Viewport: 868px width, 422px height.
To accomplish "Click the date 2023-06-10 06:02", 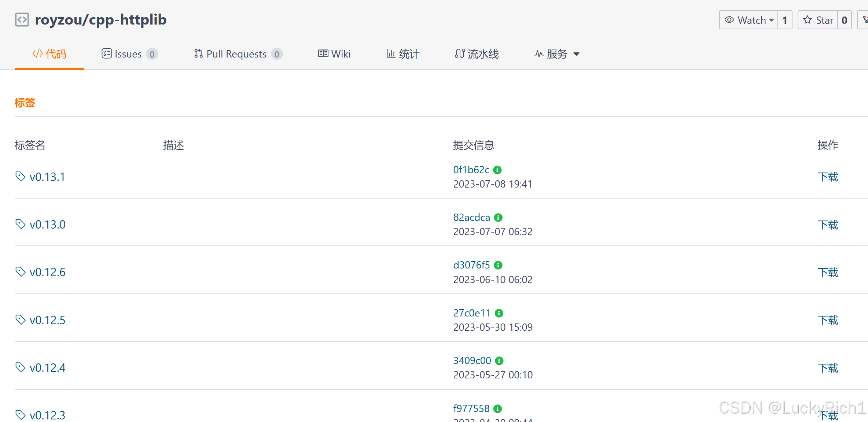I will (493, 280).
